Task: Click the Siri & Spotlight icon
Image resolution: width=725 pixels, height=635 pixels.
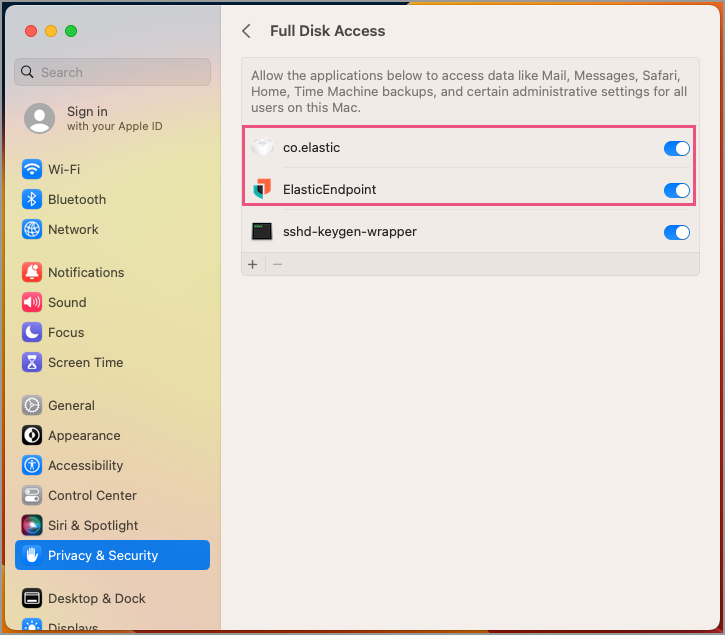Action: point(32,526)
